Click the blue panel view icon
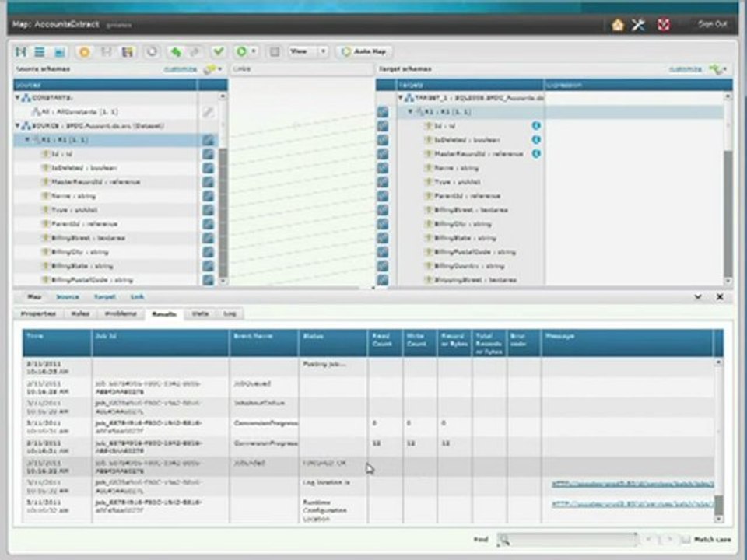This screenshot has height=560, width=747. [x=60, y=52]
